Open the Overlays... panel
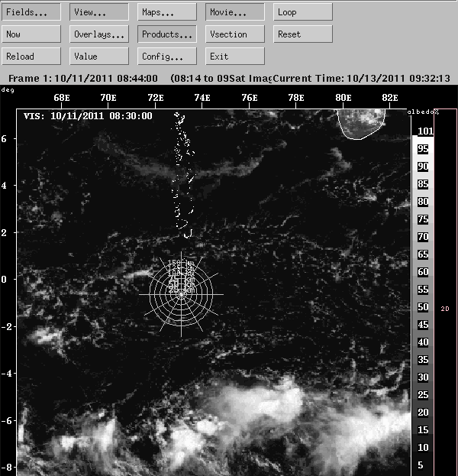Screen dimensions: 458x476 pos(99,34)
